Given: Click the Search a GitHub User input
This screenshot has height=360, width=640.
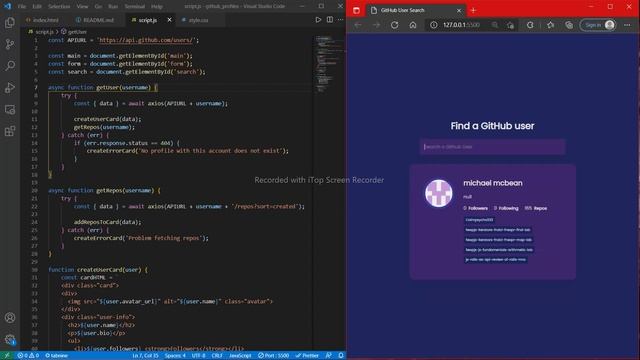Looking at the screenshot, I should coord(492,147).
